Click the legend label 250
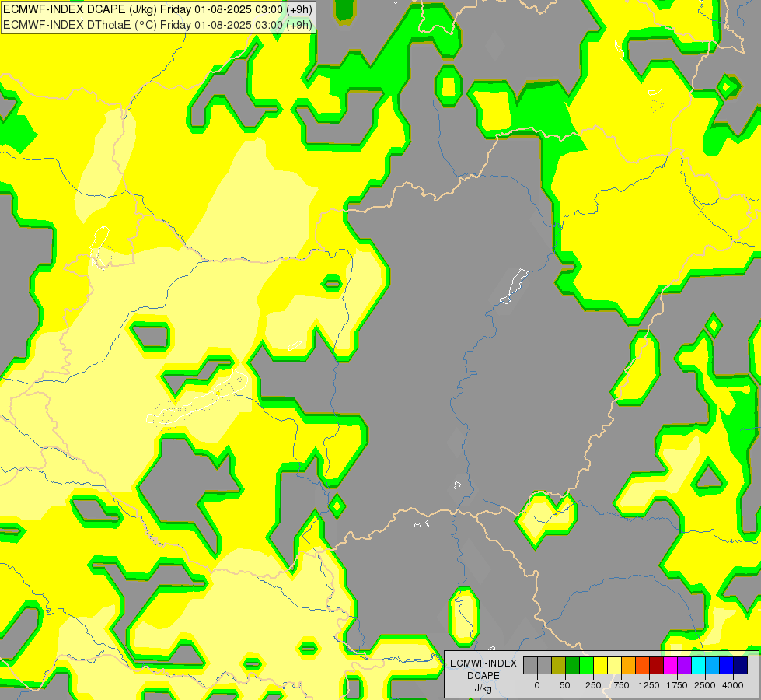The width and height of the screenshot is (761, 700). pyautogui.click(x=593, y=685)
